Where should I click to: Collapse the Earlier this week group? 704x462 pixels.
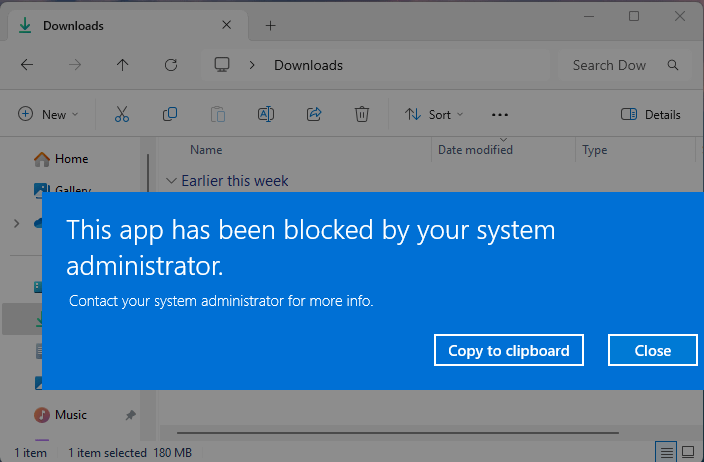pyautogui.click(x=171, y=181)
